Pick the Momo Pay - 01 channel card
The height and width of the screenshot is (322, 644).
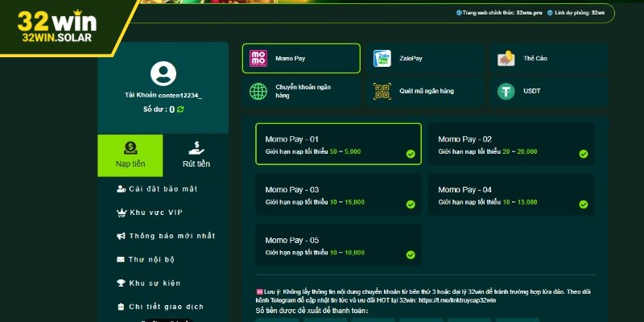pos(338,144)
